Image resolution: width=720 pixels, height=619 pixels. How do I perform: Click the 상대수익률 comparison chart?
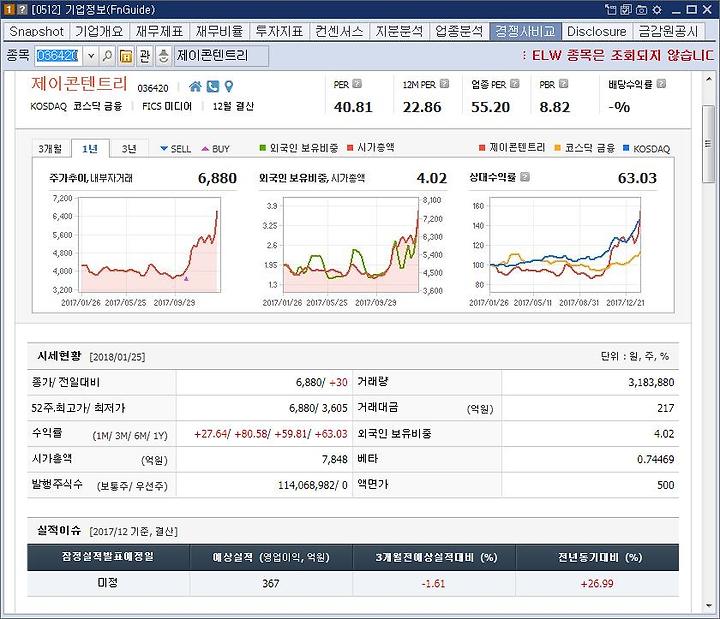point(565,245)
